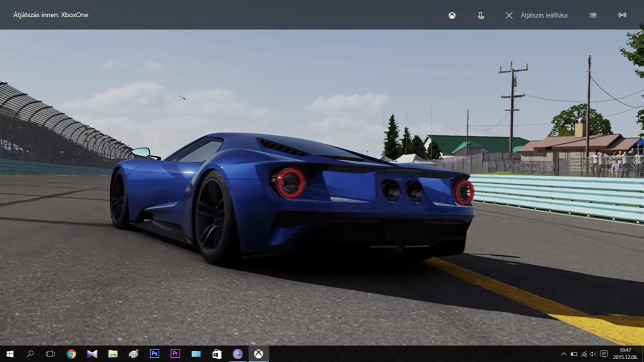The height and width of the screenshot is (362, 644).
Task: Open the paint palette app on taskbar
Action: tap(133, 354)
